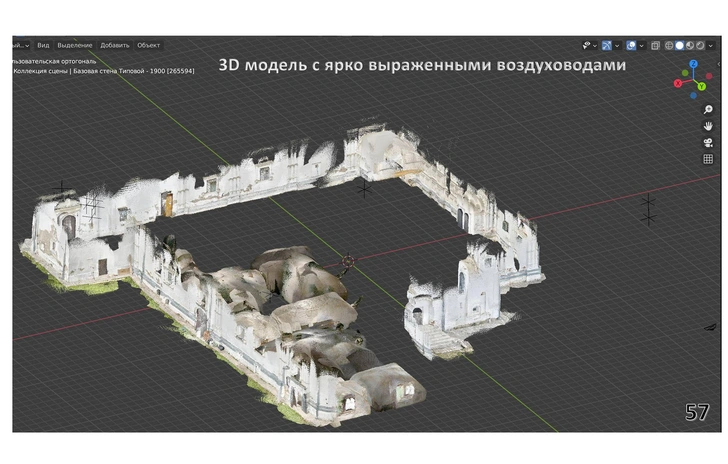
Task: Toggle the Show Overlays button
Action: 631,45
